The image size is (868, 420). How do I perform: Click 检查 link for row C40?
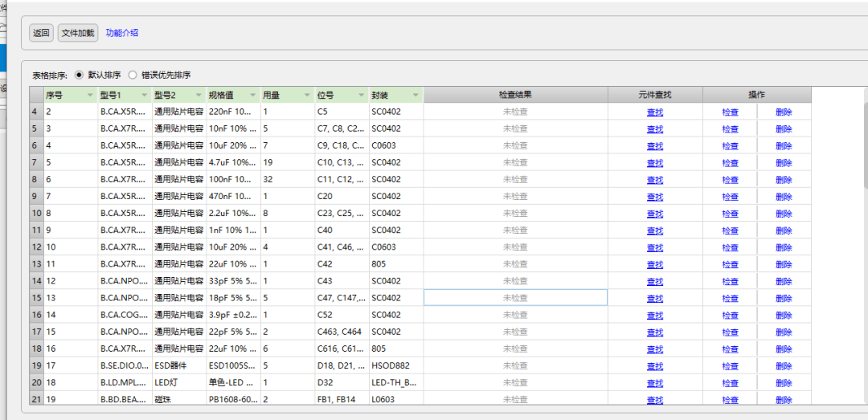pyautogui.click(x=730, y=230)
